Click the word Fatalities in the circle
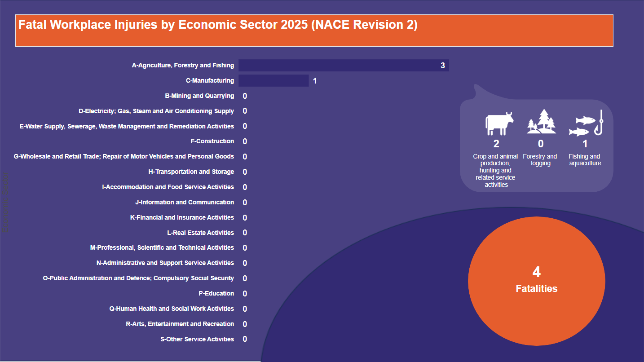The width and height of the screenshot is (644, 362). [x=537, y=289]
